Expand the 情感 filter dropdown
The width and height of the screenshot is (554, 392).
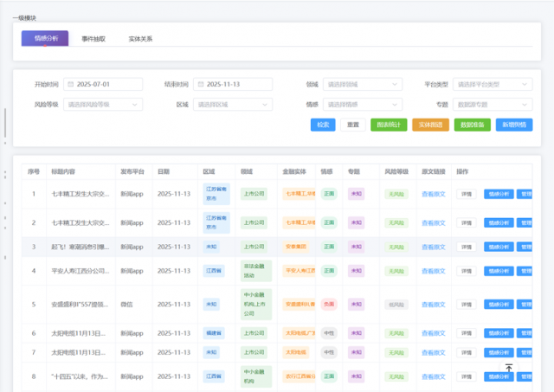(363, 104)
